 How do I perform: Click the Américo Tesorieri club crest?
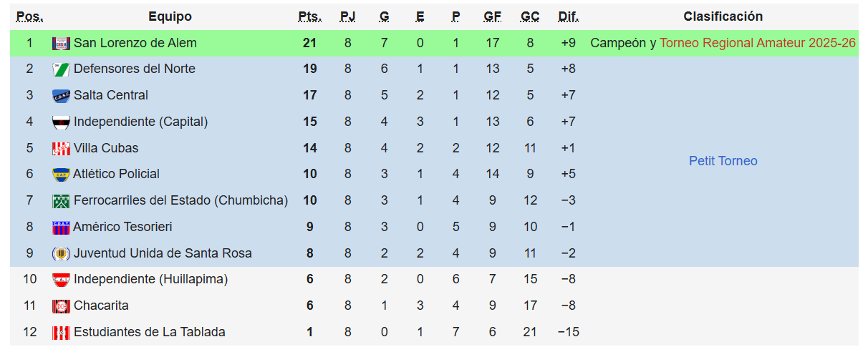click(x=61, y=228)
